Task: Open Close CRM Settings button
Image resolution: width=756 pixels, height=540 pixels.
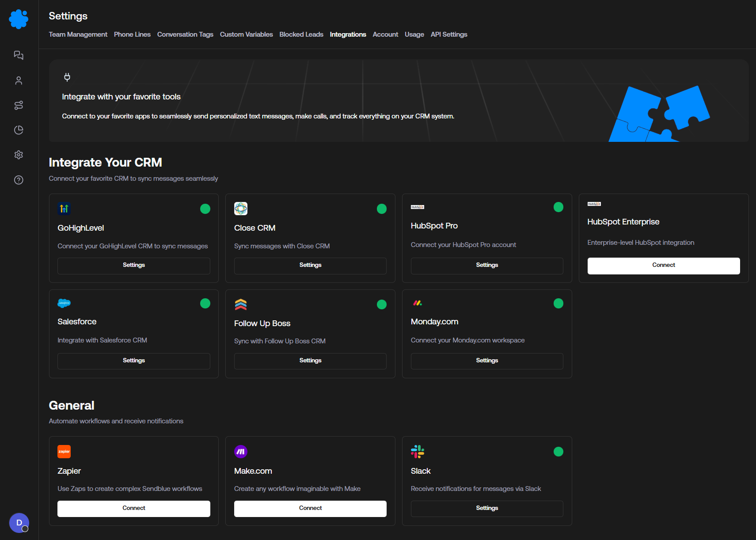Action: [310, 266]
